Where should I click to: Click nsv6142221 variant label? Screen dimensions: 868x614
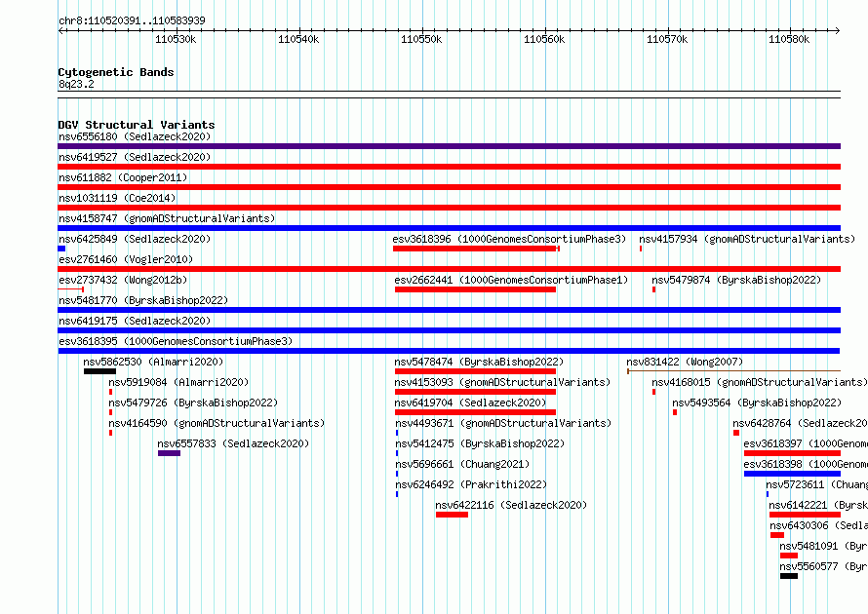point(818,505)
